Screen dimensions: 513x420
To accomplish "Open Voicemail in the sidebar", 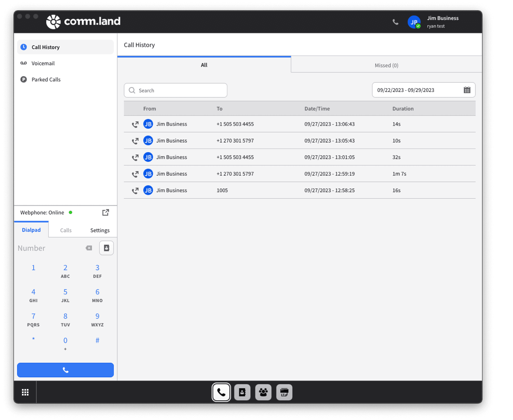I will tap(43, 63).
